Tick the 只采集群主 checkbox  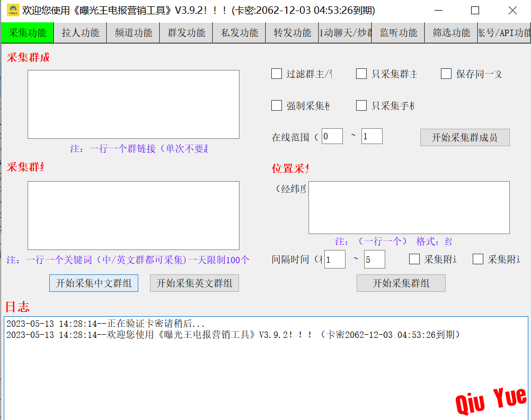coord(361,74)
